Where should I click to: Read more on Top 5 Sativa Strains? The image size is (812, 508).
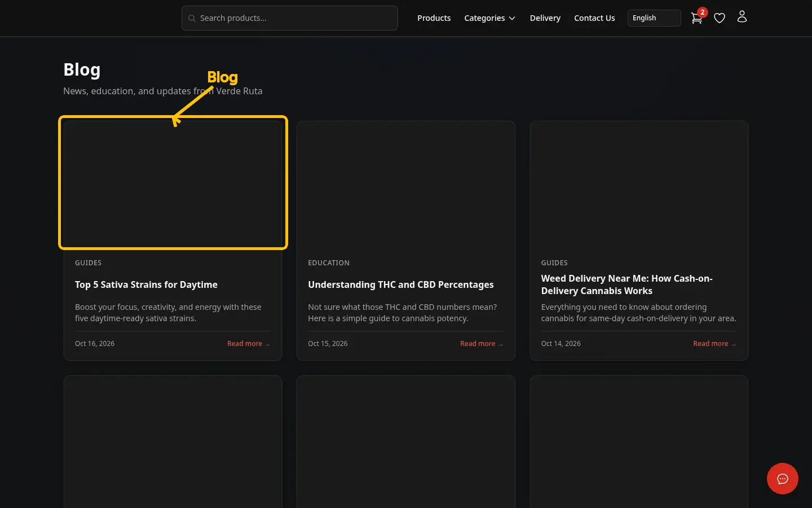coord(249,344)
